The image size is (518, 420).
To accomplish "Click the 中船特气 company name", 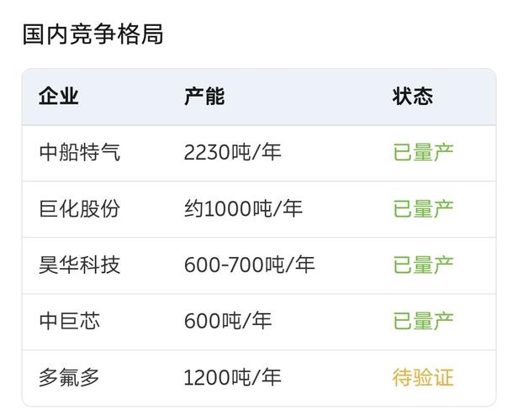I will 79,152.
